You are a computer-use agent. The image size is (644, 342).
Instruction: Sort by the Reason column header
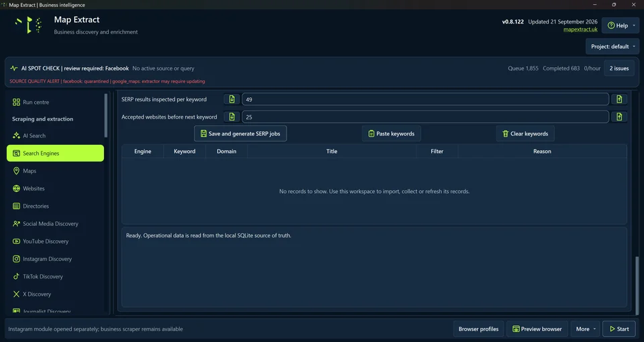542,152
